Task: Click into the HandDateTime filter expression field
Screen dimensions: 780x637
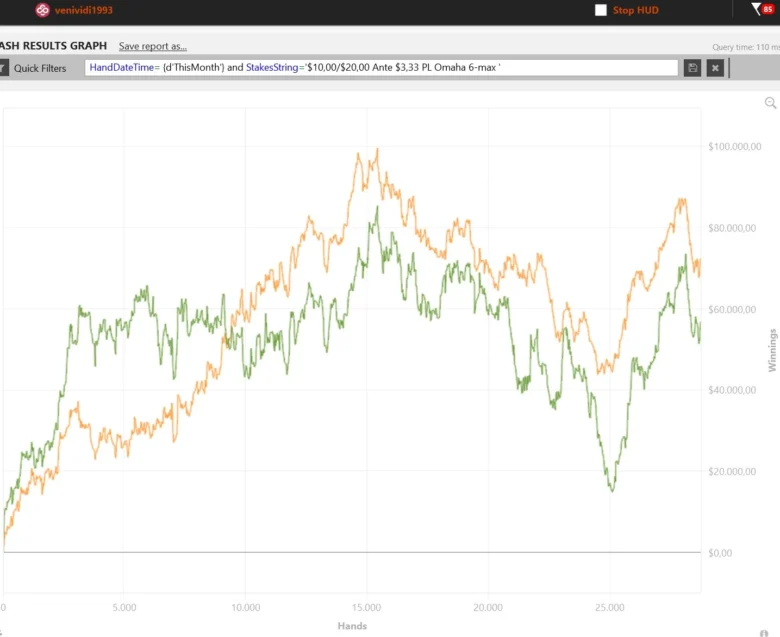Action: (380, 68)
